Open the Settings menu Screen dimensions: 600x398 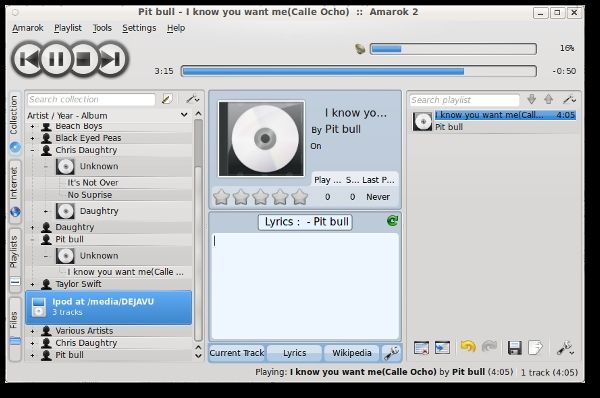[139, 28]
